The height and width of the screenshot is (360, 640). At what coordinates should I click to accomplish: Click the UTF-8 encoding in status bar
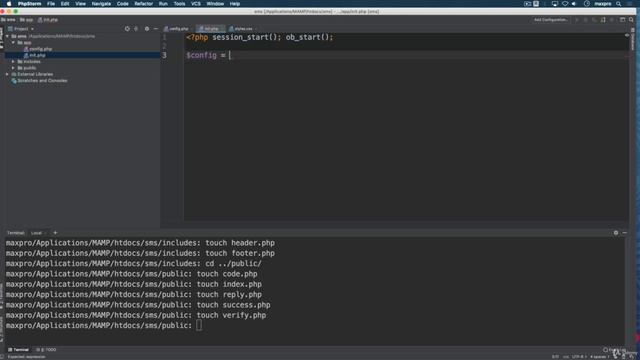pos(579,357)
